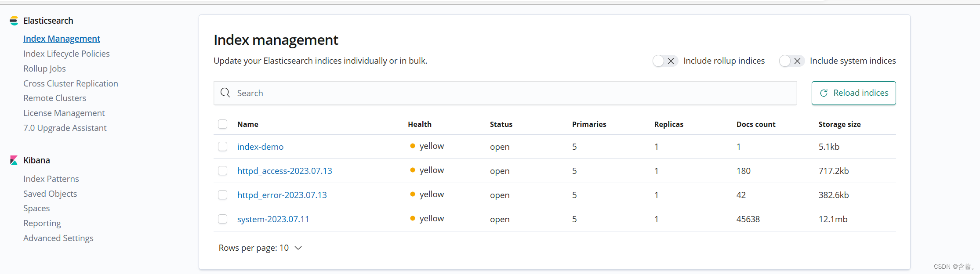Click yellow health dot for httpd_access-2023.07.13

412,170
